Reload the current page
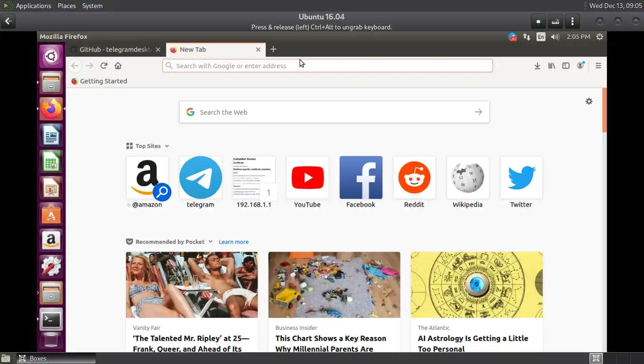This screenshot has height=364, width=644. click(104, 66)
